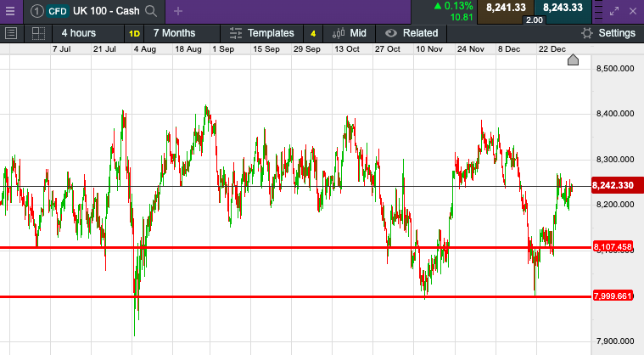Click the 1 Sep date label
This screenshot has height=355, width=644.
pos(223,49)
